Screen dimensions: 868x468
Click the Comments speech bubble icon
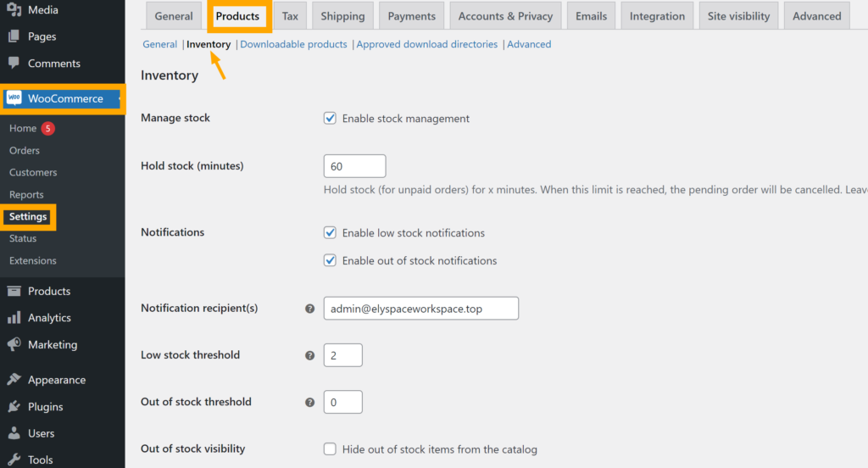(x=14, y=64)
